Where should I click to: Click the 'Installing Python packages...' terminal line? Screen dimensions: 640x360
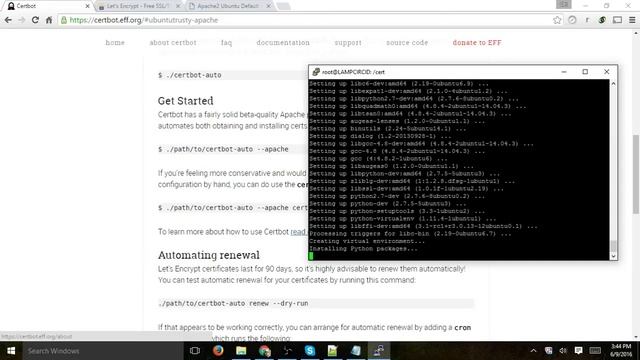[363, 249]
